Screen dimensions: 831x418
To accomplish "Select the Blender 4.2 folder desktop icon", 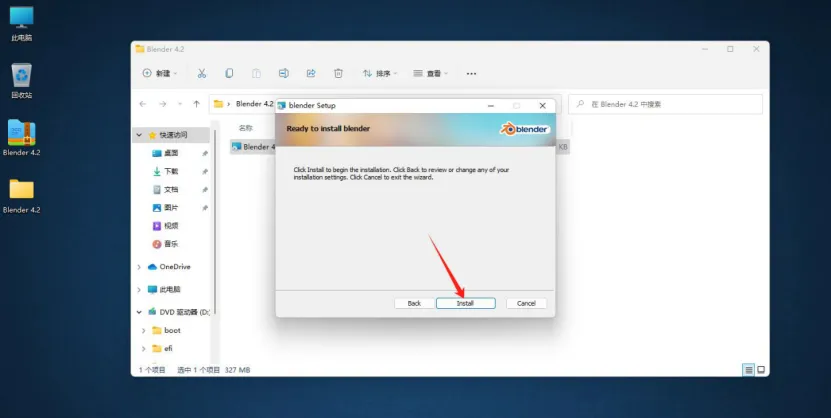I will click(21, 195).
